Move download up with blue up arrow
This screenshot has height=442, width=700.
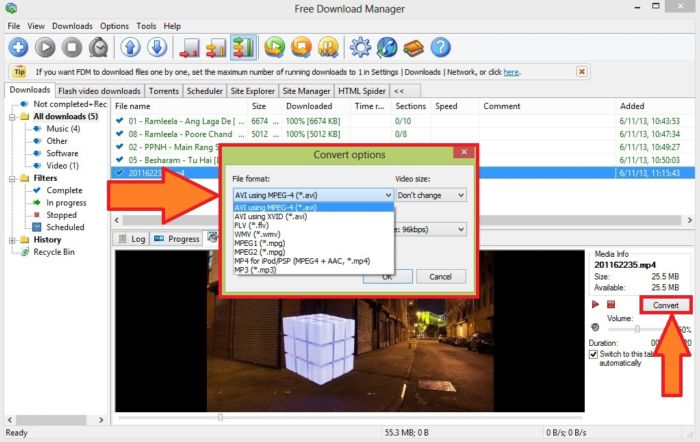130,47
